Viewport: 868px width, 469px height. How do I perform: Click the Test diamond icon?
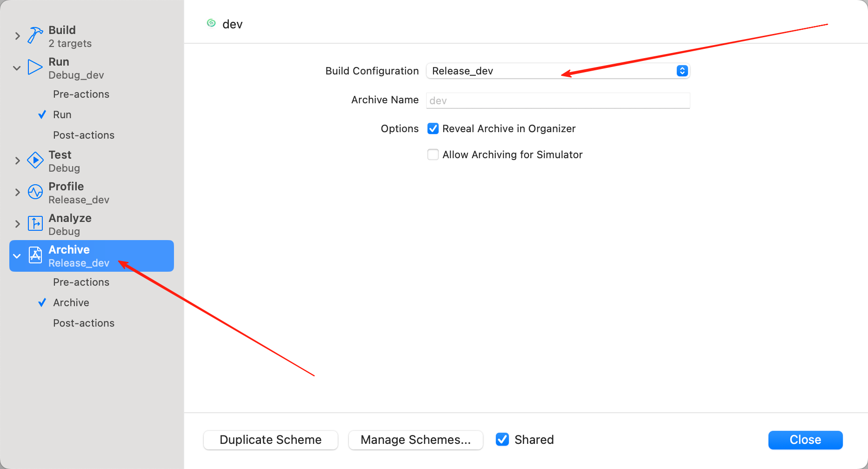[35, 161]
